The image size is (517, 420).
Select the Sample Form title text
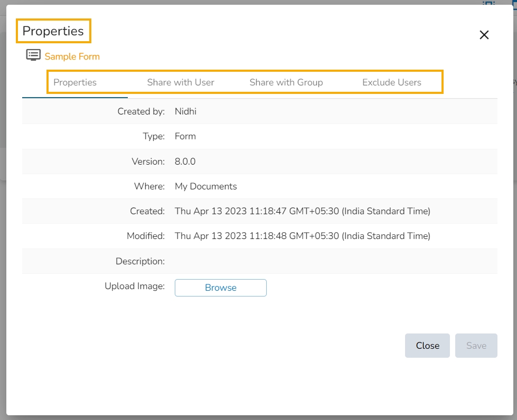tap(72, 56)
